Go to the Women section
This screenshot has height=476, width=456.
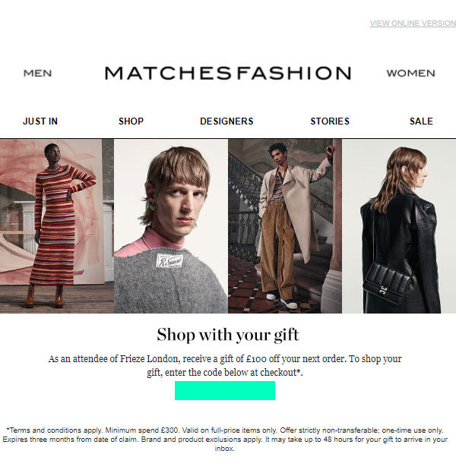click(410, 73)
